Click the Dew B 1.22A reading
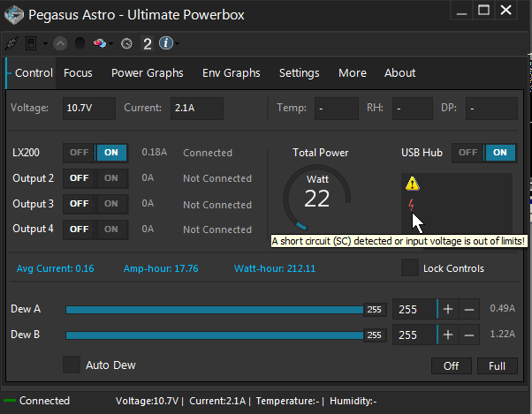 pyautogui.click(x=503, y=334)
